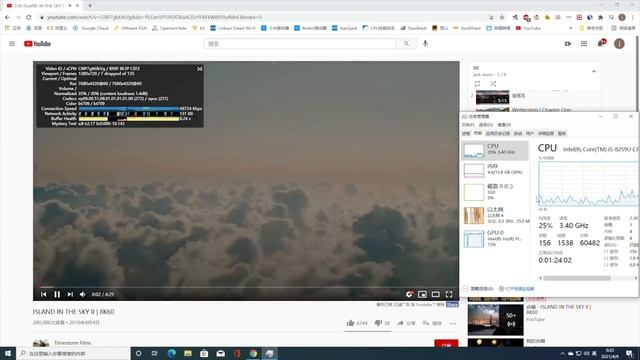Start voice search with microphone icon
The height and width of the screenshot is (360, 640).
coord(425,43)
